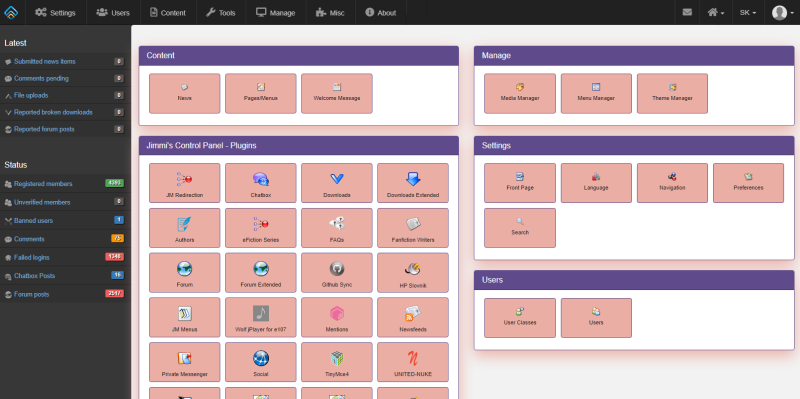Open the UNITED-NUKE plugin tile
The height and width of the screenshot is (399, 800).
413,362
